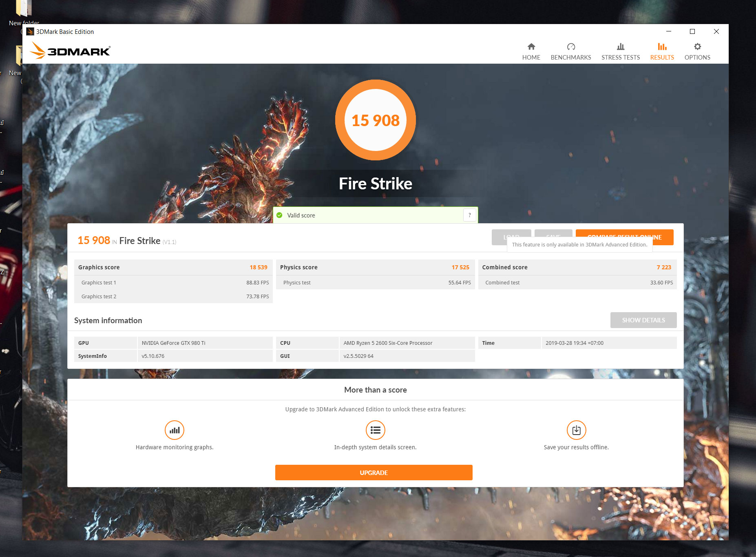Select the Graphics score value 18 539

(x=258, y=267)
